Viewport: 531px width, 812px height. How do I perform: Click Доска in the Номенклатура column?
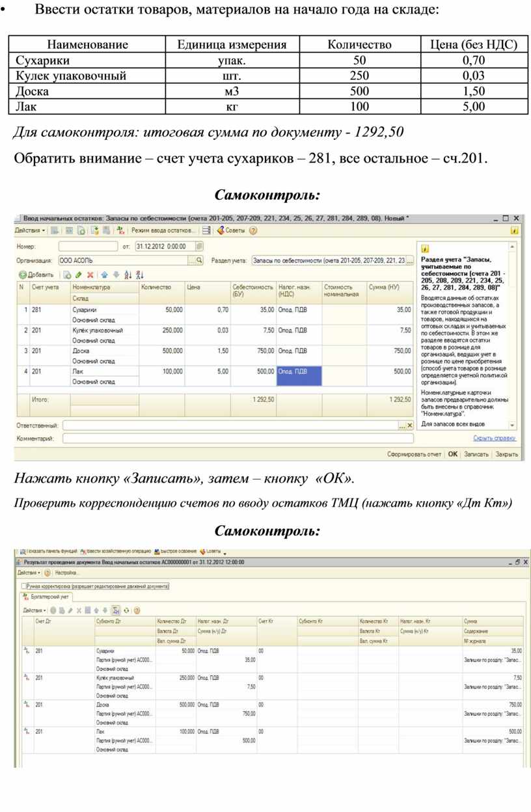point(81,351)
